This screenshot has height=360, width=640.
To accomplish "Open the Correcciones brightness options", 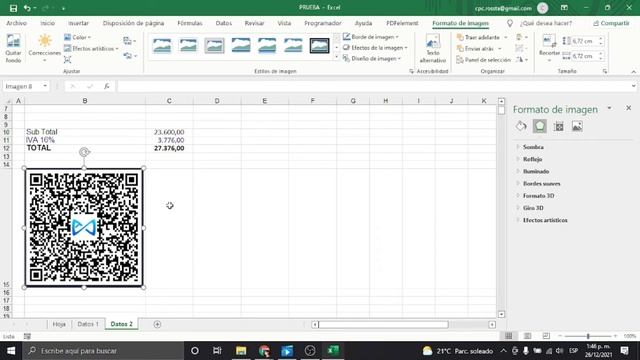I will pos(44,49).
